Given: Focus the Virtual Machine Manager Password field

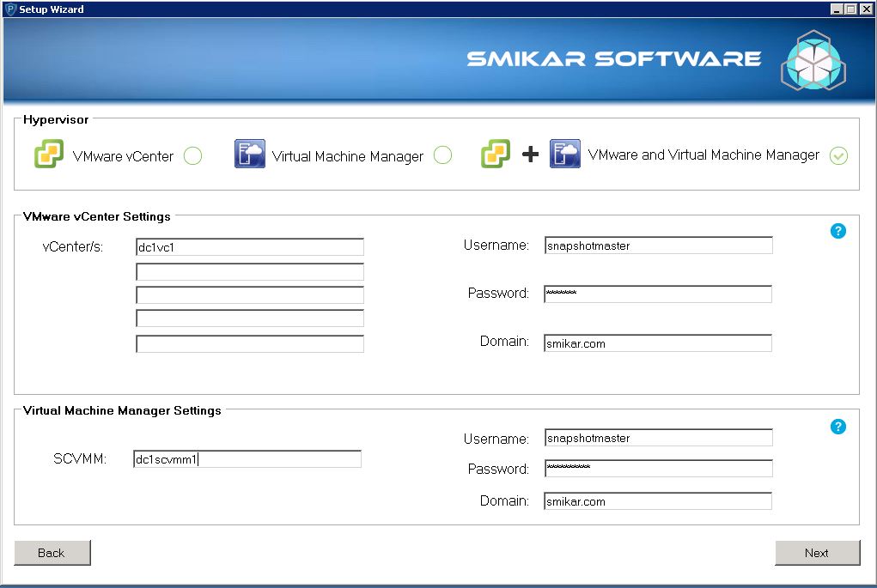Looking at the screenshot, I should coord(658,469).
